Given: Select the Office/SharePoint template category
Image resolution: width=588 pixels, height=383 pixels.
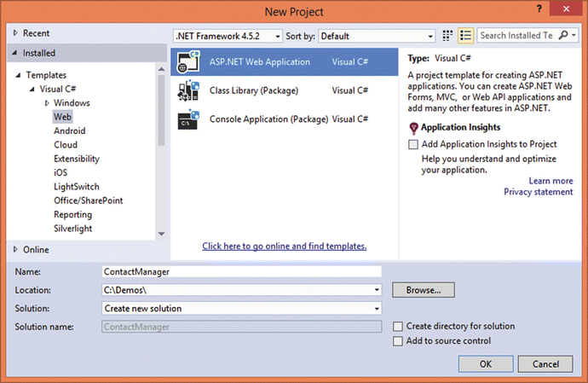Looking at the screenshot, I should click(88, 200).
